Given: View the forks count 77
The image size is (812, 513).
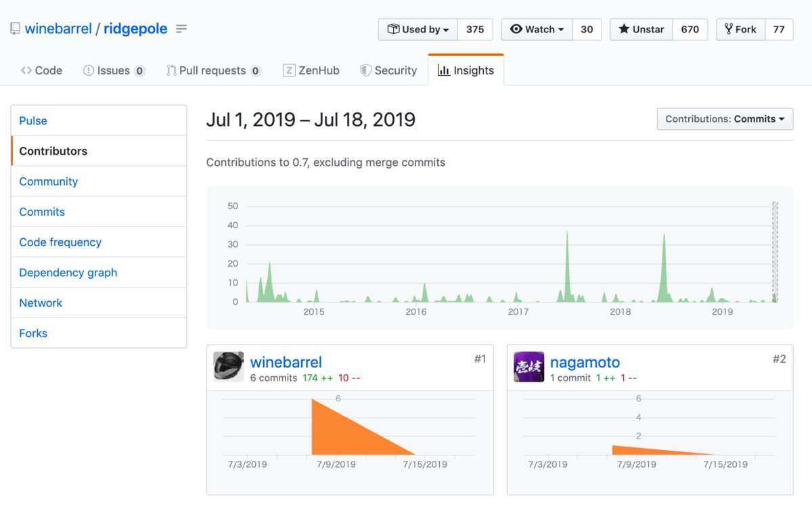Looking at the screenshot, I should coord(779,29).
